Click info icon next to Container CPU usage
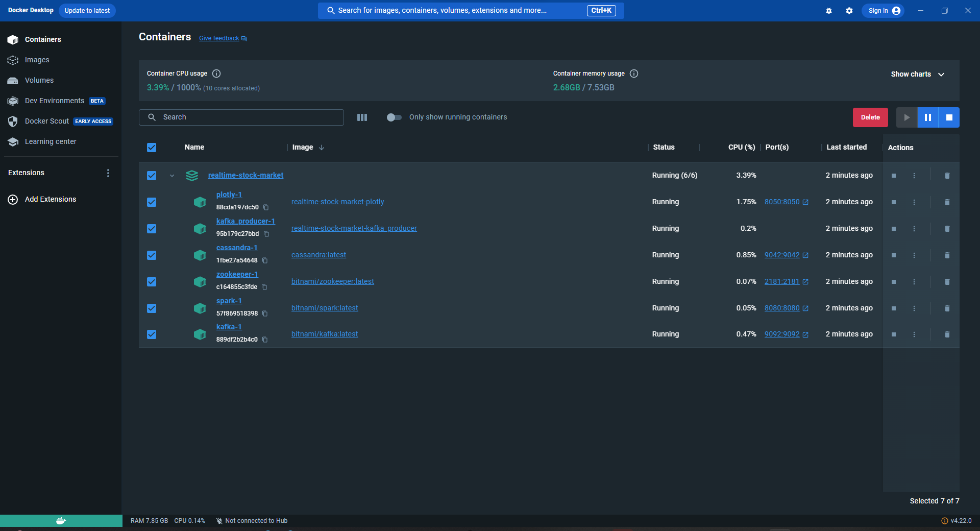The width and height of the screenshot is (980, 531). 216,74
